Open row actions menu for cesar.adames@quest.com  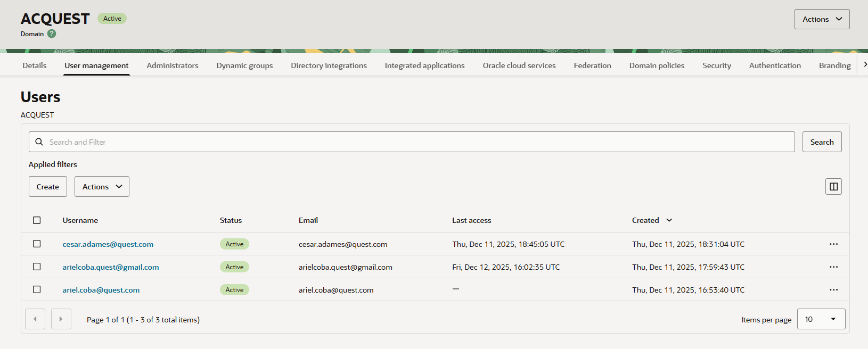[x=833, y=244]
